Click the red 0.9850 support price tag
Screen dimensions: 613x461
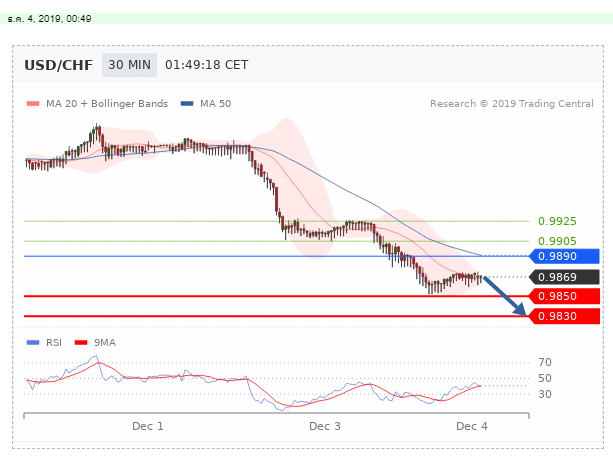(564, 296)
